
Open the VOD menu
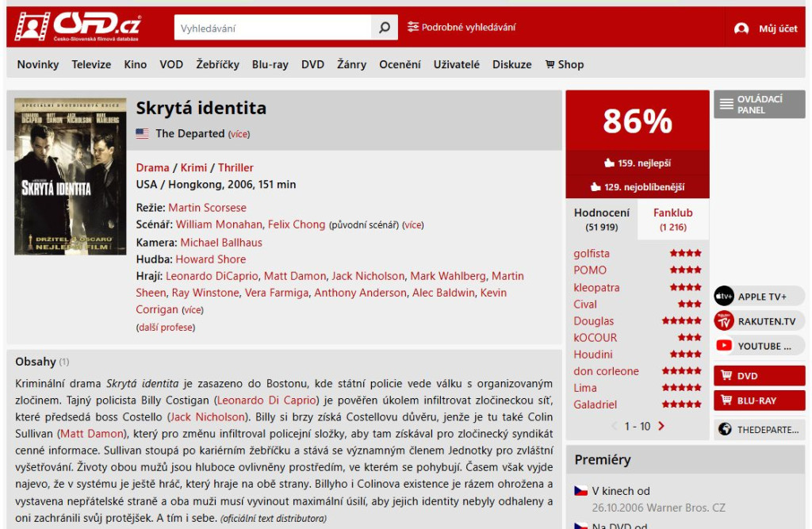(x=171, y=64)
